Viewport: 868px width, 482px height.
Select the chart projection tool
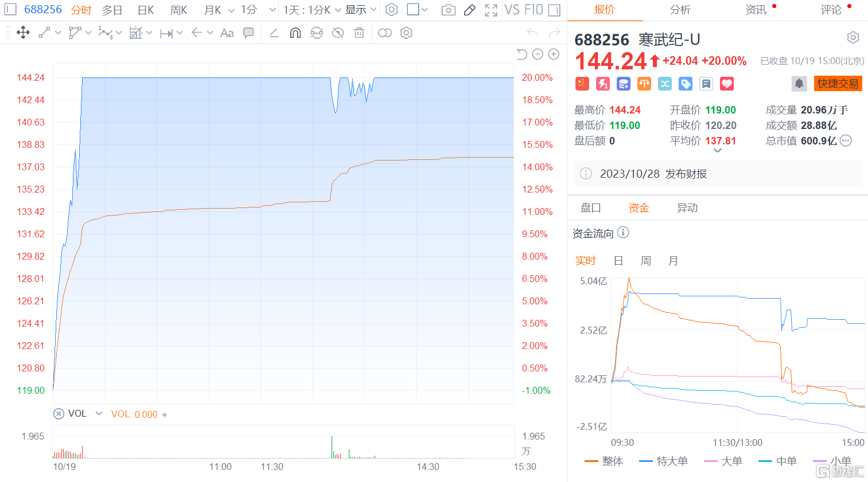[x=135, y=33]
